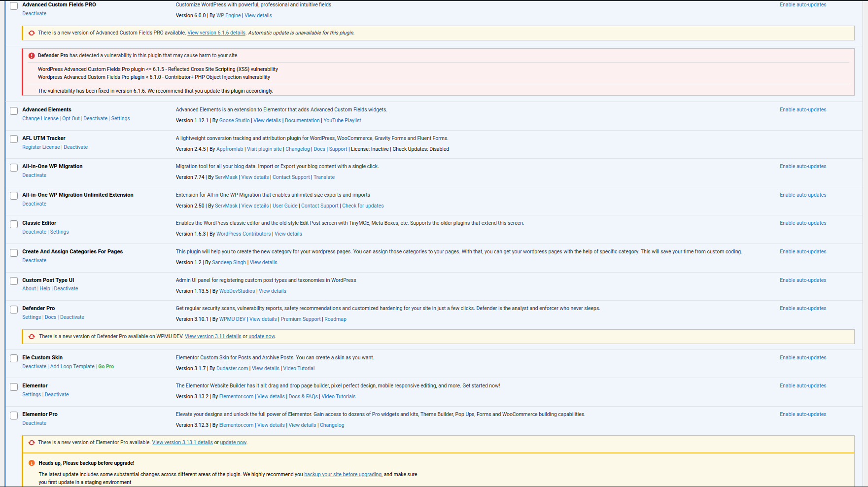The image size is (868, 487).
Task: Click Check for updates for Unlimited Extension
Action: tap(363, 206)
